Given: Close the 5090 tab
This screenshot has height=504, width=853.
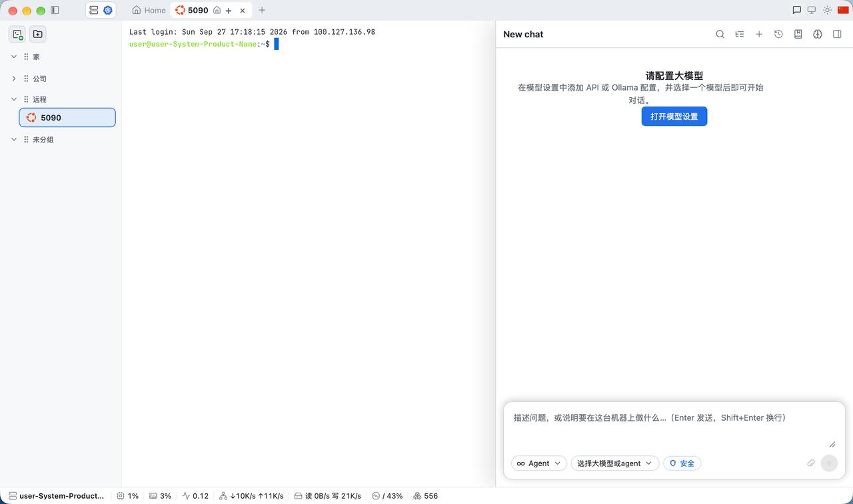Looking at the screenshot, I should click(243, 11).
